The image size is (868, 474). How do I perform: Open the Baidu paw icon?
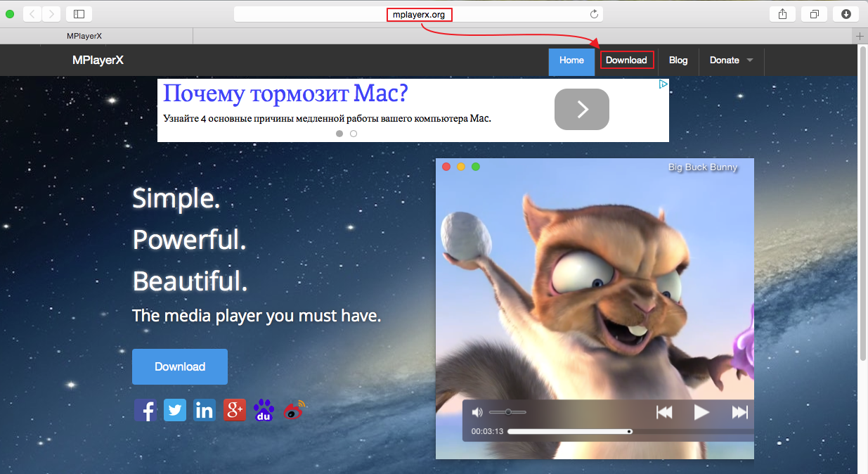coord(264,410)
